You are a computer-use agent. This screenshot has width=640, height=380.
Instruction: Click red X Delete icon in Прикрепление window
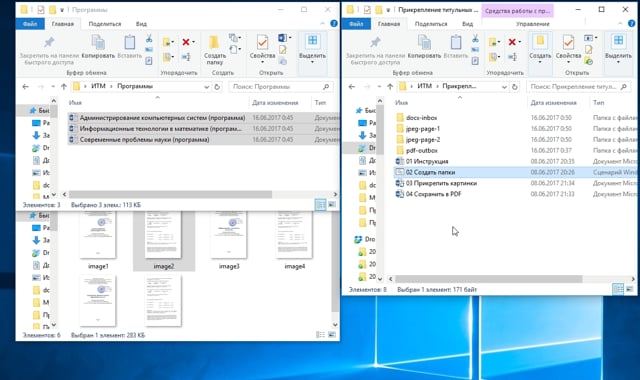tap(512, 42)
